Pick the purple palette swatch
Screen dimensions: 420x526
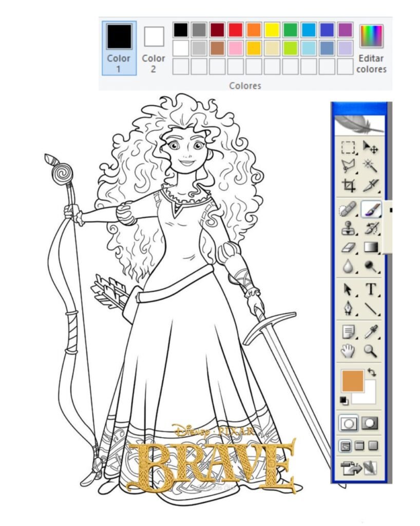pyautogui.click(x=345, y=30)
